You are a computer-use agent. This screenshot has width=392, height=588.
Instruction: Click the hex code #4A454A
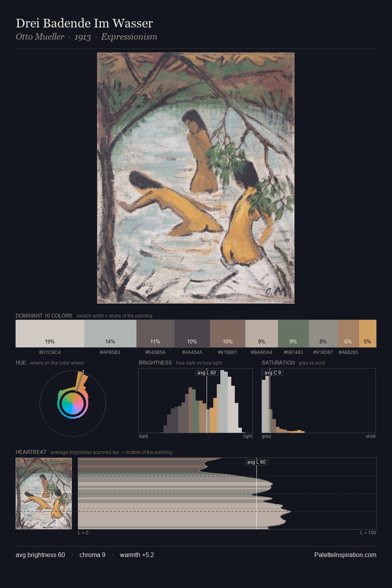point(192,352)
